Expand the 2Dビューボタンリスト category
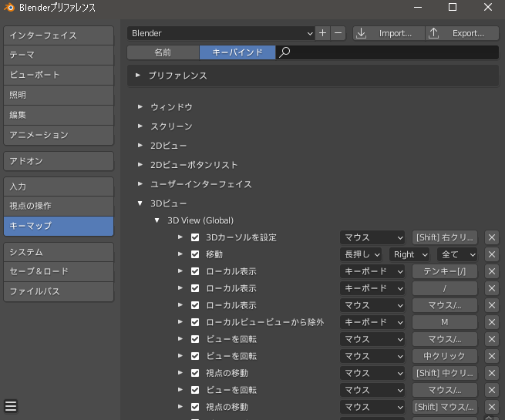This screenshot has width=505, height=420. click(140, 164)
